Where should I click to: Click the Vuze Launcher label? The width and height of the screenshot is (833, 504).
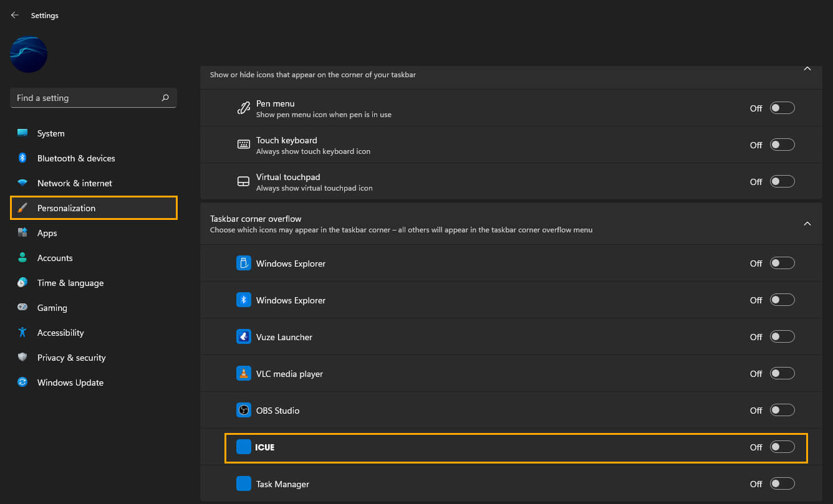click(284, 337)
